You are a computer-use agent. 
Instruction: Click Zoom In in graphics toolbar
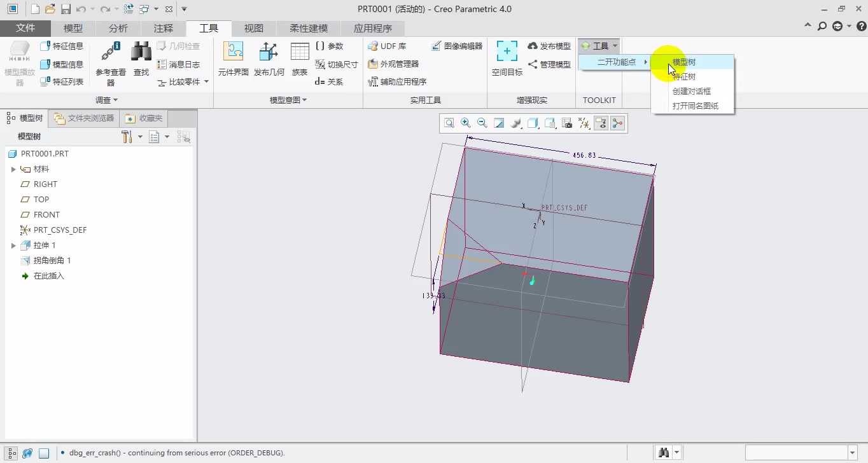pyautogui.click(x=466, y=123)
